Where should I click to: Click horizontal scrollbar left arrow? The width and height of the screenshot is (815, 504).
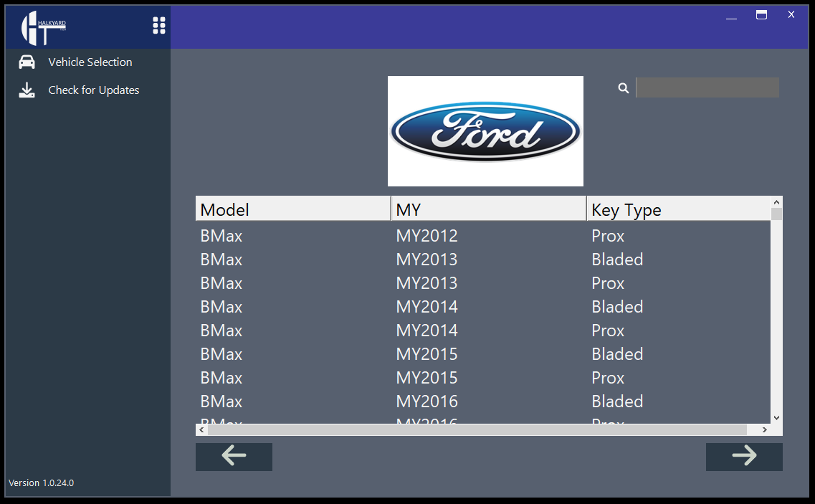click(x=201, y=429)
